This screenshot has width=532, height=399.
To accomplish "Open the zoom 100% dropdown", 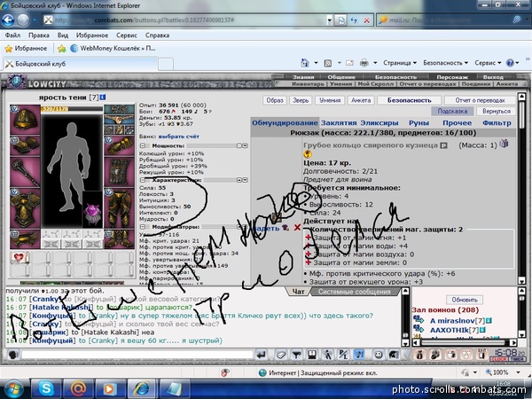I will tap(518, 372).
